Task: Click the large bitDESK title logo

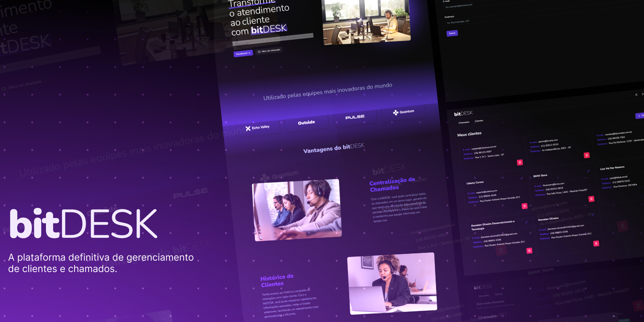Action: tap(84, 223)
